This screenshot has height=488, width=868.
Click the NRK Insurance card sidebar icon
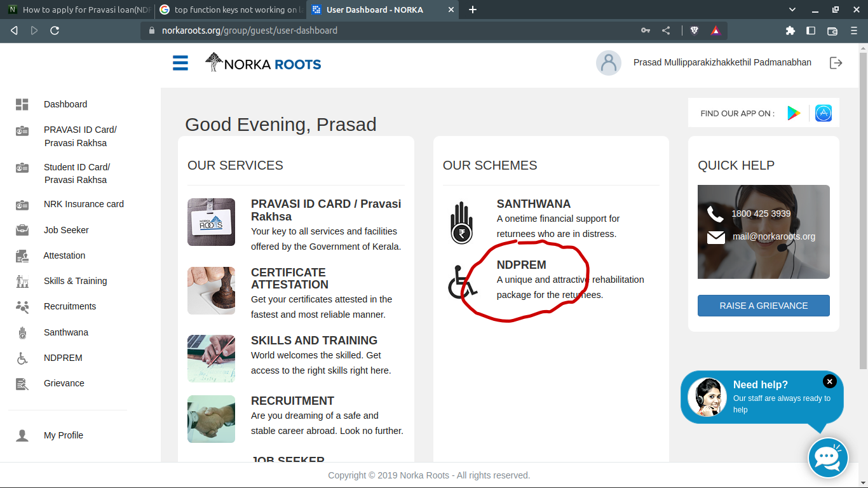coord(22,205)
